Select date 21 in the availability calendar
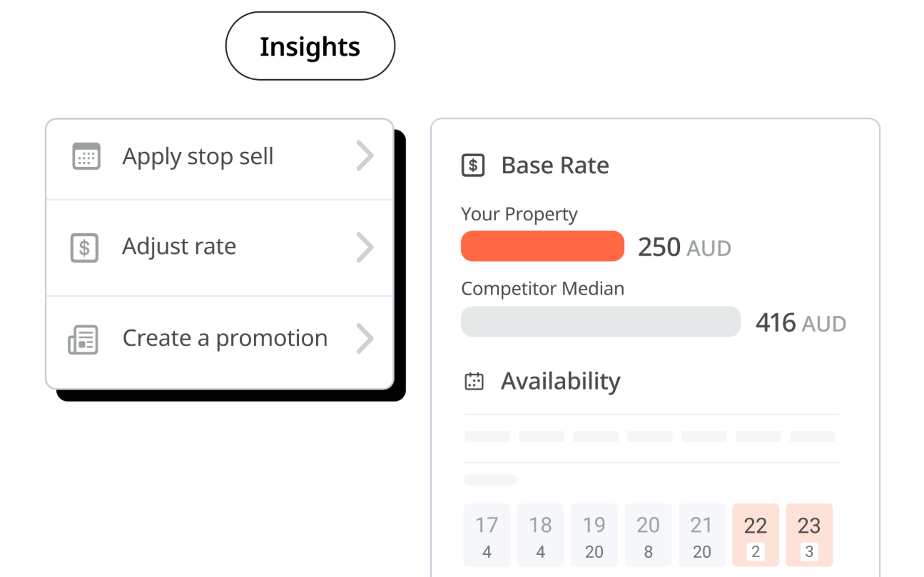 [x=701, y=536]
